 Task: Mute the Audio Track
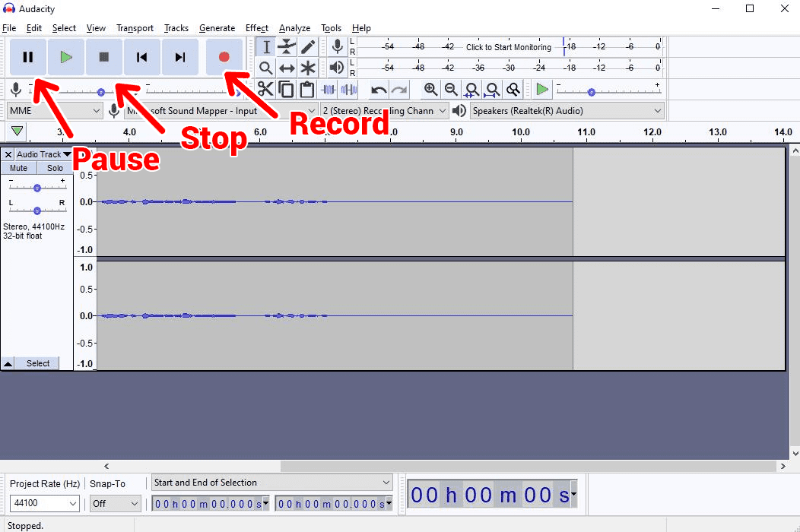pos(19,168)
